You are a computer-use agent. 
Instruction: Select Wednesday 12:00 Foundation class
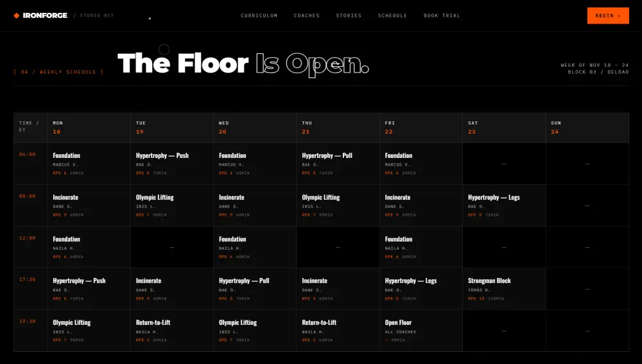(x=255, y=247)
